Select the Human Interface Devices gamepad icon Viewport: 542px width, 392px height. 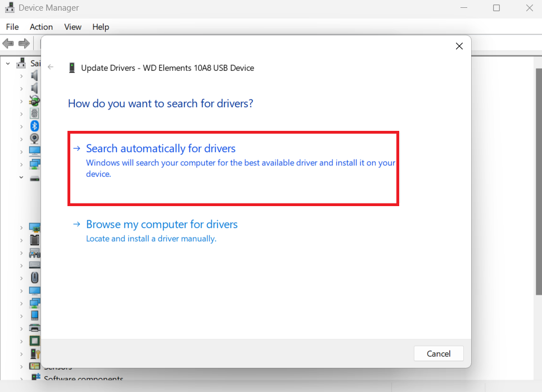tap(34, 253)
